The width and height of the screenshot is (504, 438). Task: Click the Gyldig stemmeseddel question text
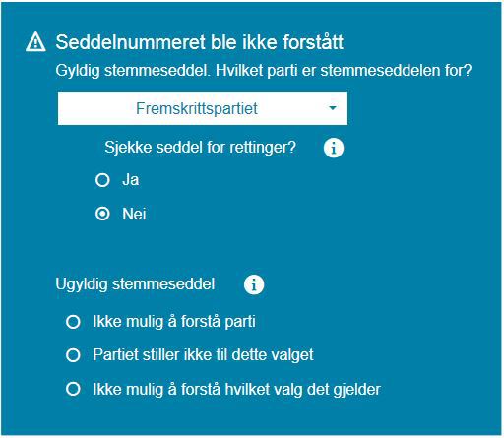pos(264,71)
